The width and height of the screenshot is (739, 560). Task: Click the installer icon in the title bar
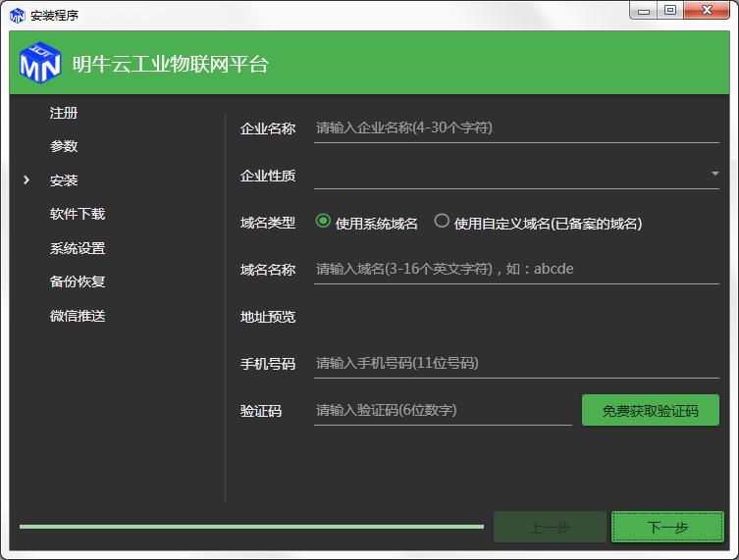[x=17, y=16]
